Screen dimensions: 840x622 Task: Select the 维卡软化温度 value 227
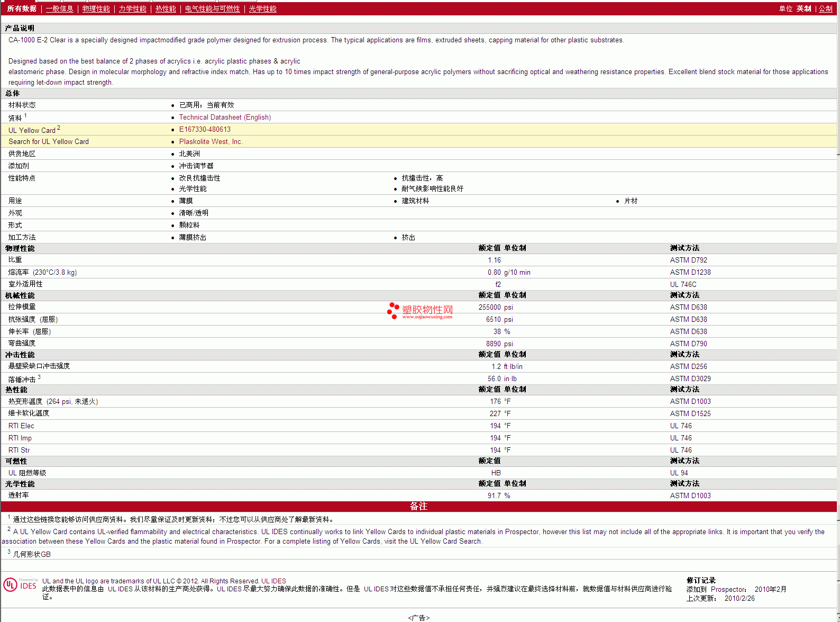(495, 414)
